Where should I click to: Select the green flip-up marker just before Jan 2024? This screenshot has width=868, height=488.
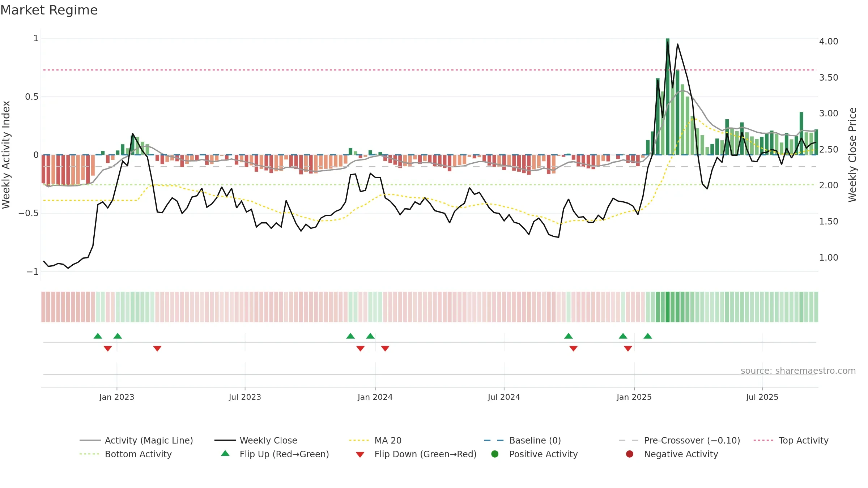tap(370, 336)
